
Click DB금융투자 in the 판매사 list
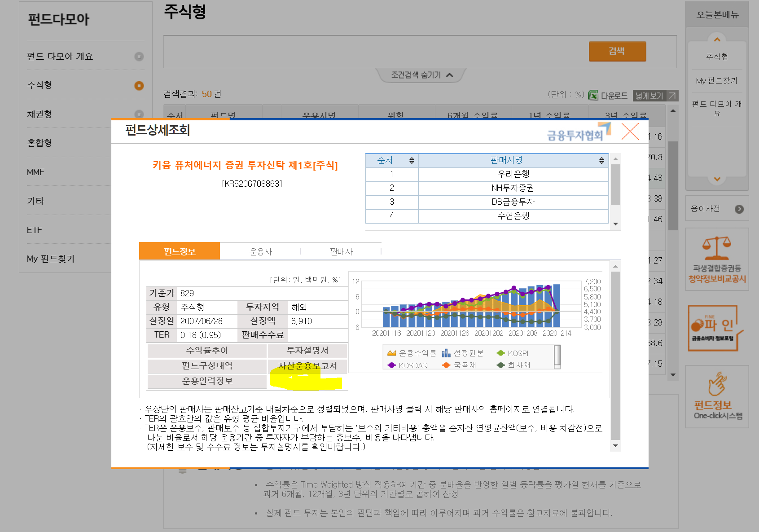point(513,202)
